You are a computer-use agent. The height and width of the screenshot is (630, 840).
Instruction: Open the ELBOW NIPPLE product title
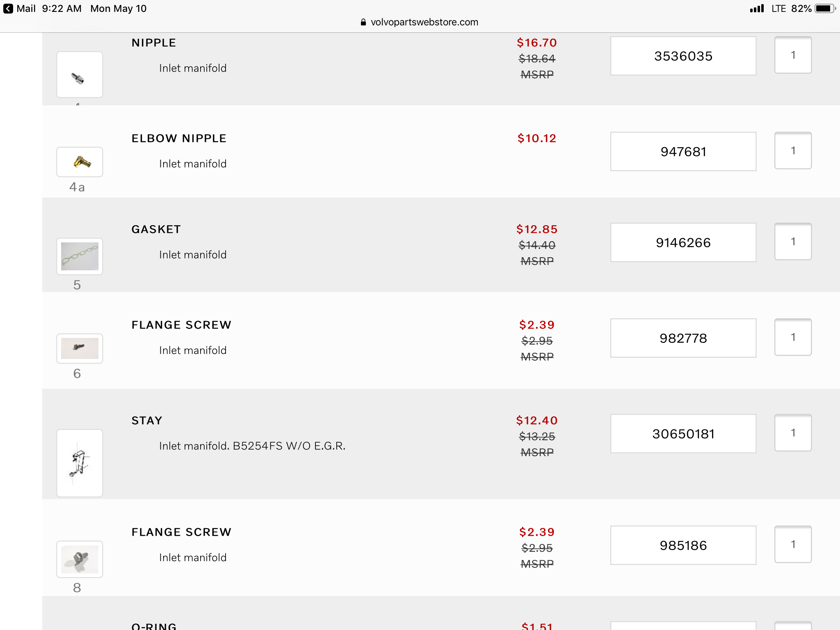click(179, 138)
